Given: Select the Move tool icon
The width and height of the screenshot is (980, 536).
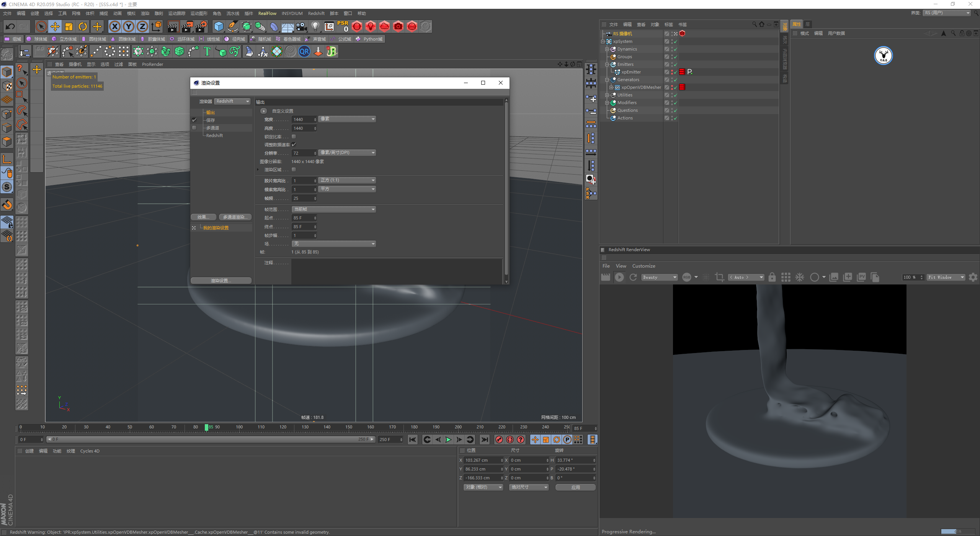Looking at the screenshot, I should point(55,26).
